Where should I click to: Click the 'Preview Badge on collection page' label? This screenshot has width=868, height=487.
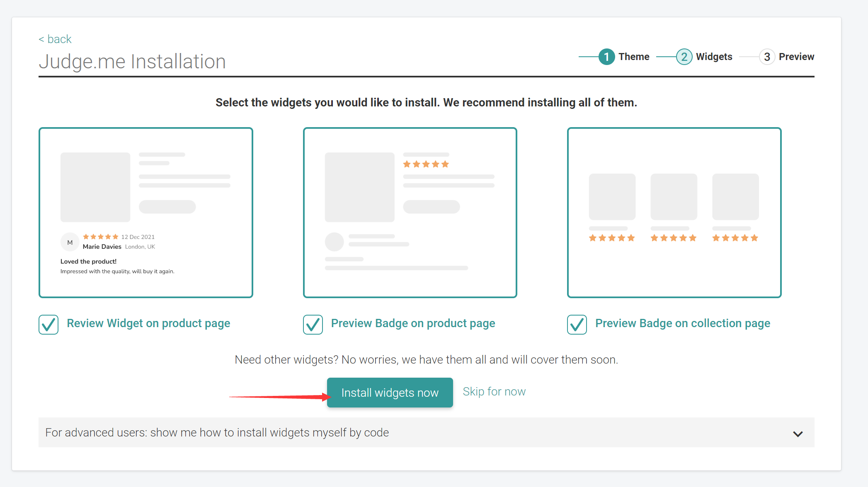683,323
